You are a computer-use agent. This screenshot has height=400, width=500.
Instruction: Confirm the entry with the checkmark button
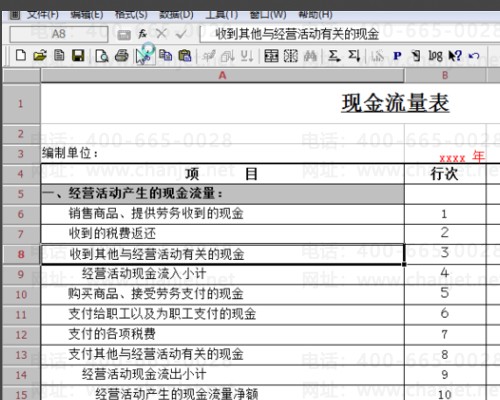click(x=181, y=33)
